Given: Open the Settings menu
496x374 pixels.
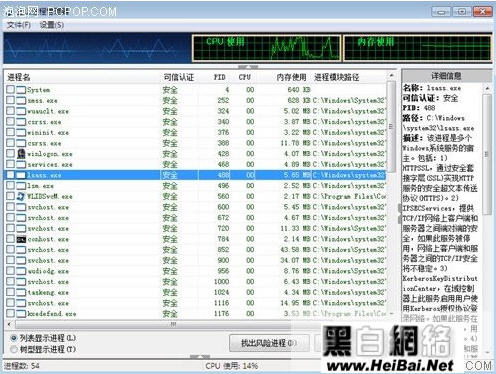Looking at the screenshot, I should [52, 25].
